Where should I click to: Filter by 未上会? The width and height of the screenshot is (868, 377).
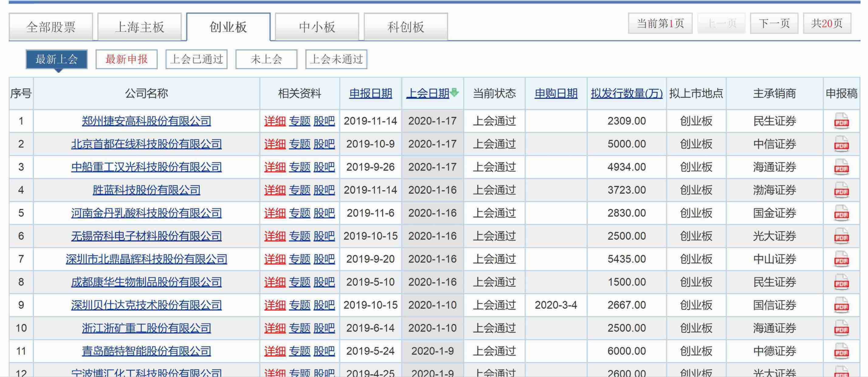click(x=266, y=59)
